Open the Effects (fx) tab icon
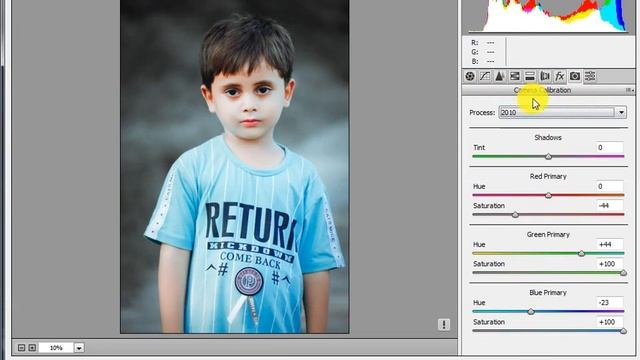Viewport: 640px width, 360px height. coord(560,76)
